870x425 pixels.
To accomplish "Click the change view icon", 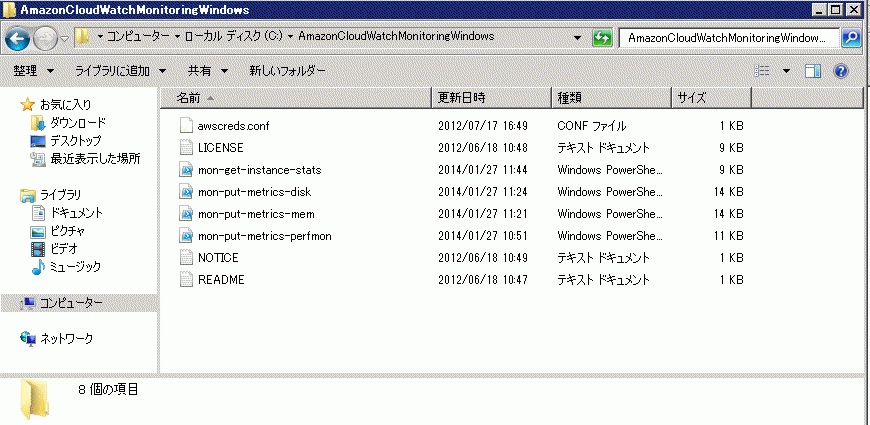I will [762, 70].
